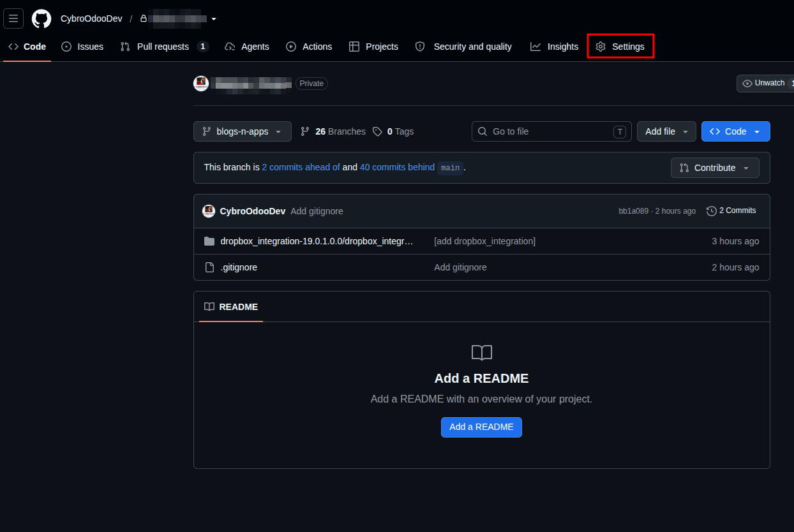The width and height of the screenshot is (794, 532).
Task: Open Security and quality tab
Action: (x=463, y=47)
